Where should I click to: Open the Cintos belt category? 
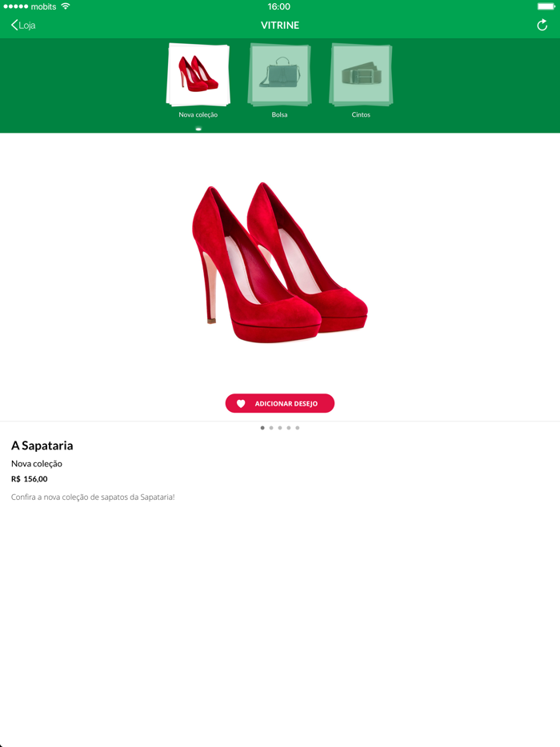click(362, 75)
